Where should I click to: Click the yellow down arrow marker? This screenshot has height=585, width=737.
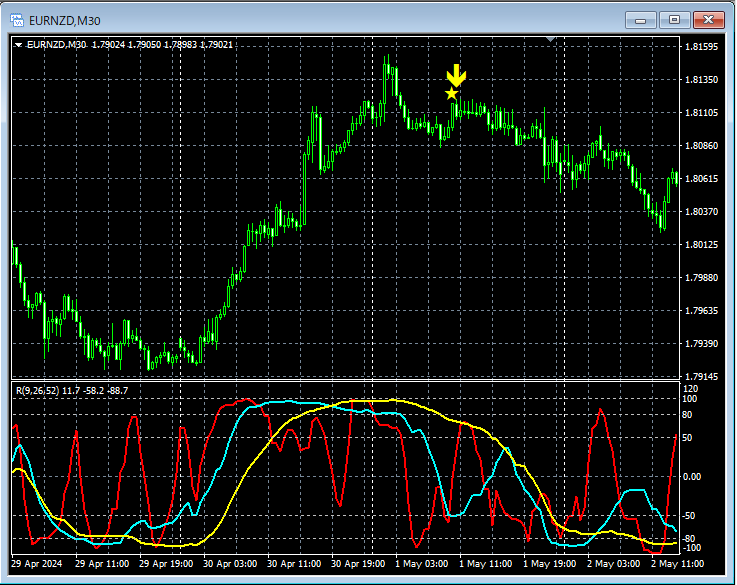coord(456,76)
